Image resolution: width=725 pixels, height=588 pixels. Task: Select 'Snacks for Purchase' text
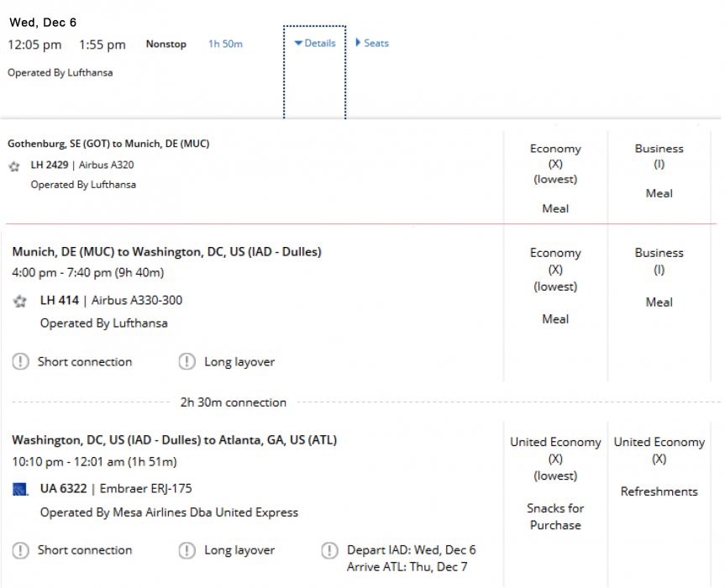[555, 517]
